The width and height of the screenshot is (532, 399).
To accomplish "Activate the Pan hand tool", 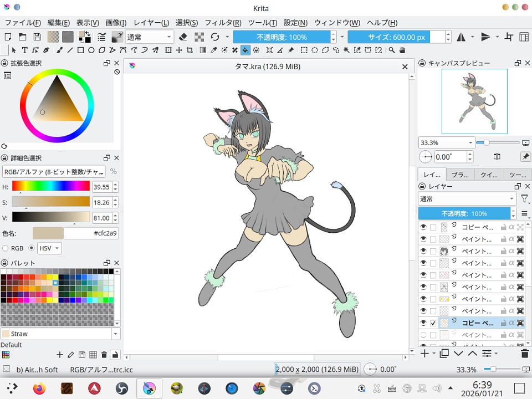I will (x=402, y=50).
